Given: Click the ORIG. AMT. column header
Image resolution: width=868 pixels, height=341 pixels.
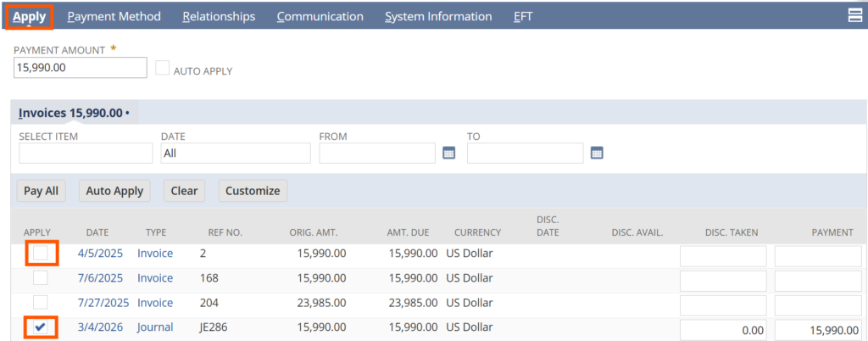Looking at the screenshot, I should point(314,232).
